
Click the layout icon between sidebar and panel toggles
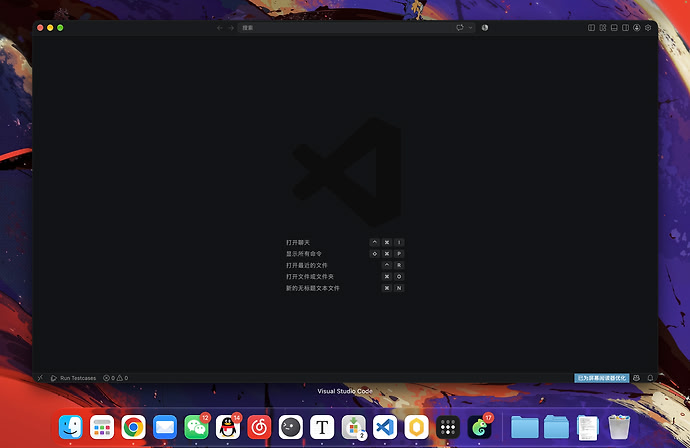(x=603, y=28)
